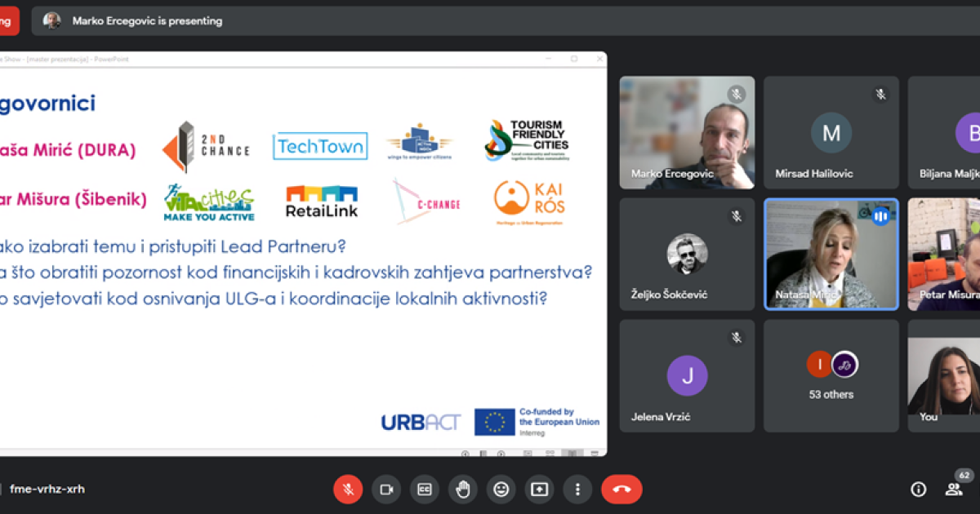Screen dimensions: 980x514
Task: Toggle closed captions with the CC button
Action: pyautogui.click(x=425, y=489)
